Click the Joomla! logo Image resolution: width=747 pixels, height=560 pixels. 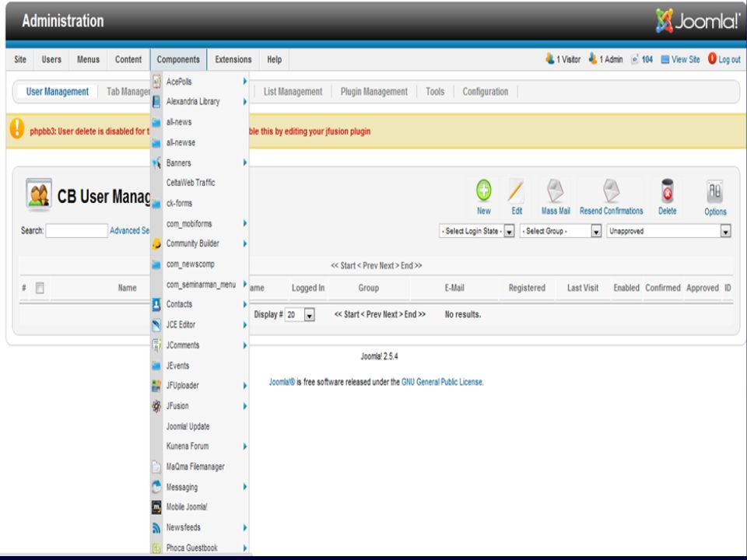[698, 21]
